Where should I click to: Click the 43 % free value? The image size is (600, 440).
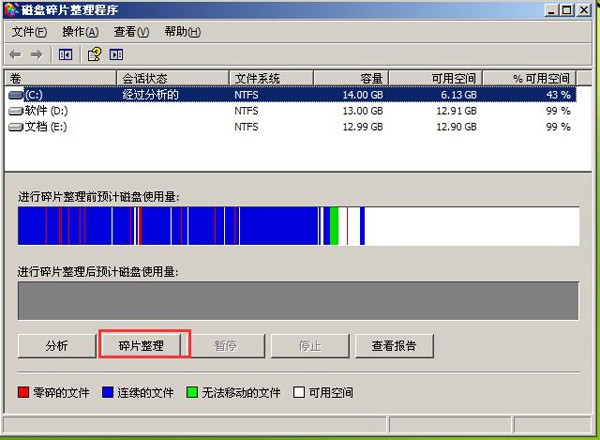point(558,95)
